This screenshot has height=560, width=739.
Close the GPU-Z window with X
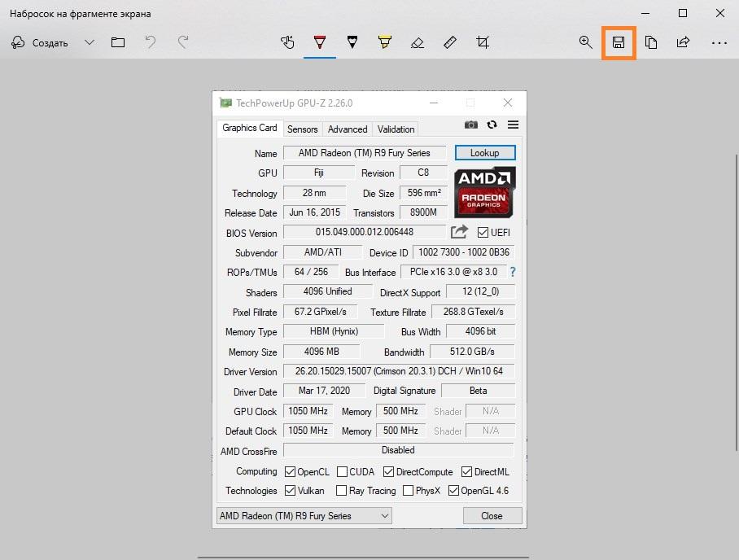pyautogui.click(x=508, y=103)
